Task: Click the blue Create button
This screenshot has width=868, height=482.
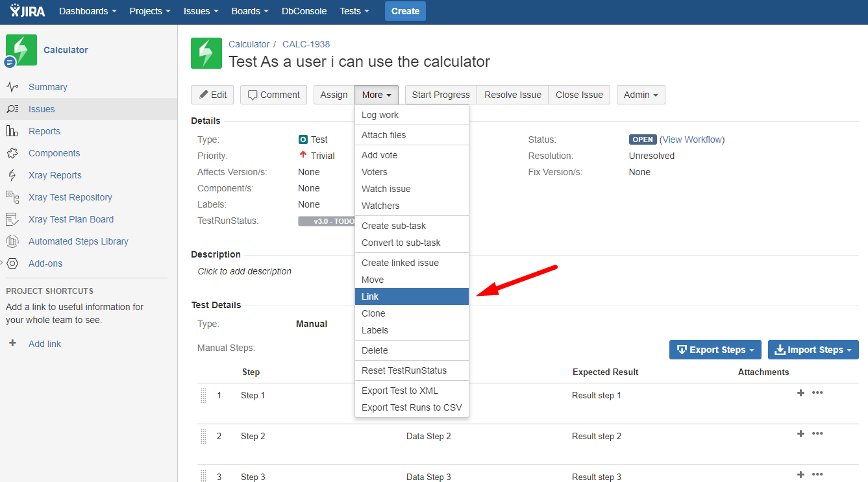Action: point(406,11)
